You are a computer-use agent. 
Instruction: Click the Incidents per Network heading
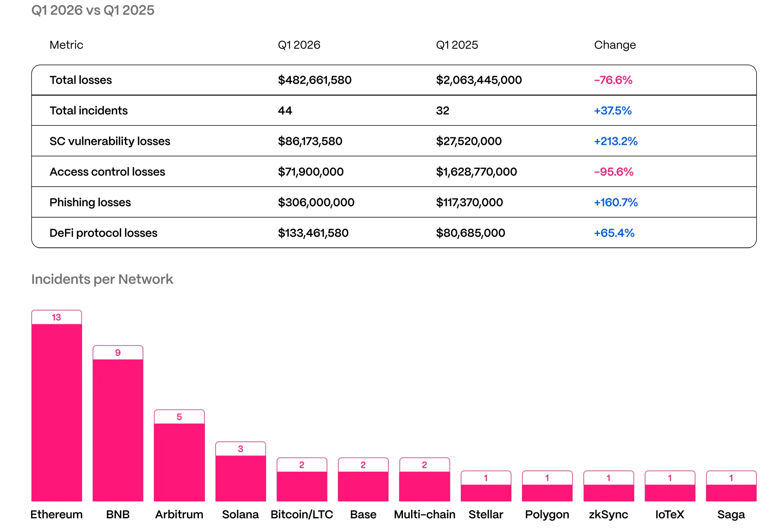tap(102, 279)
